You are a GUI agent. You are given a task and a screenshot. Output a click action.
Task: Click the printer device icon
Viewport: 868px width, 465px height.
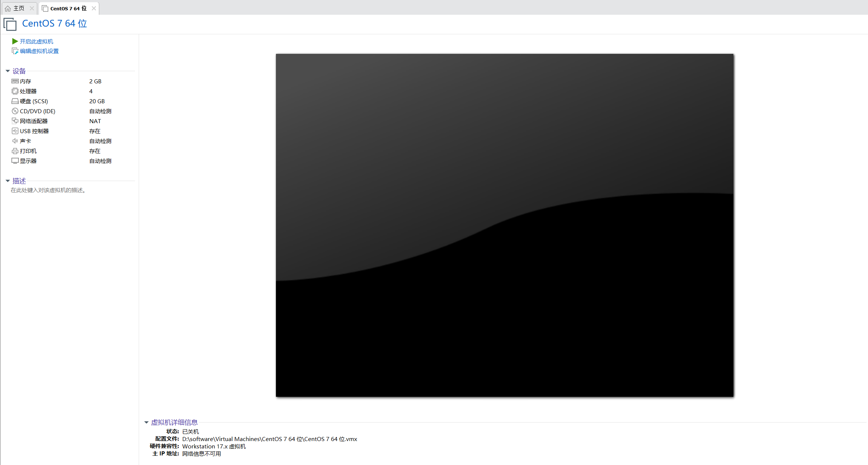[x=15, y=151]
